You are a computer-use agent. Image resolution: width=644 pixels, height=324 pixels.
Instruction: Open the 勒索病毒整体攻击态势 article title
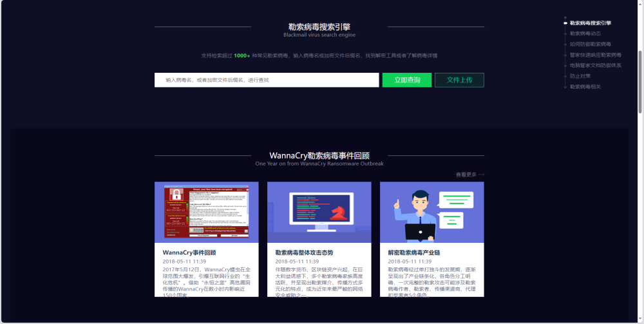point(305,253)
